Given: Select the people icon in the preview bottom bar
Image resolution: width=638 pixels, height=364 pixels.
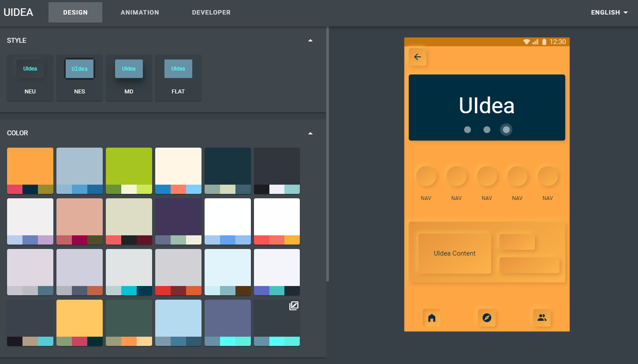Looking at the screenshot, I should [542, 318].
